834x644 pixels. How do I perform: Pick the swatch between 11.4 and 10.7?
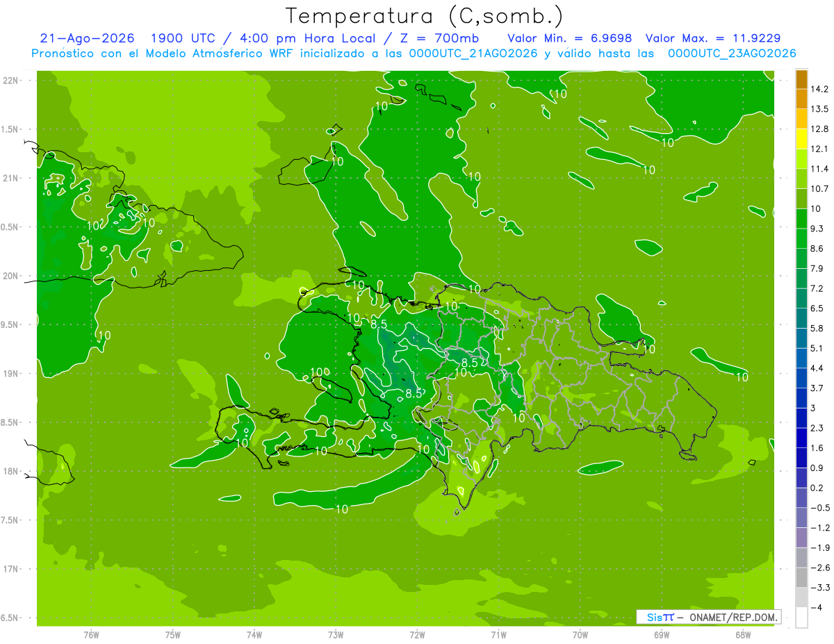click(801, 179)
